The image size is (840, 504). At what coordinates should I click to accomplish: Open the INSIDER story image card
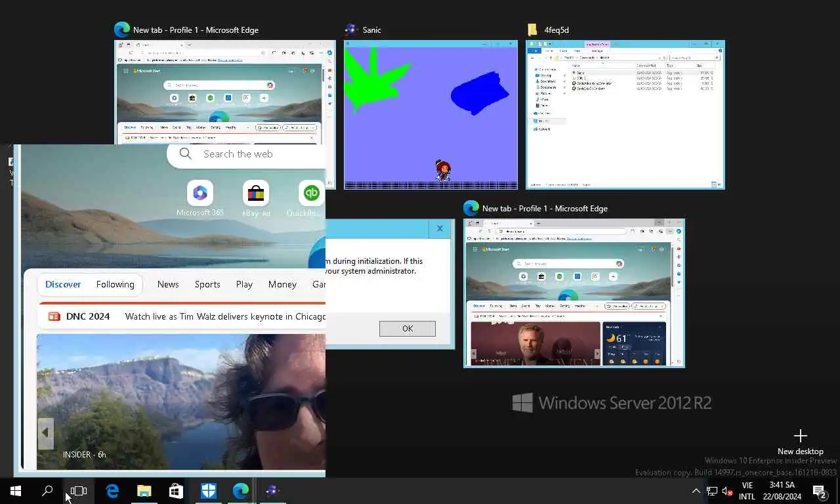pos(181,402)
